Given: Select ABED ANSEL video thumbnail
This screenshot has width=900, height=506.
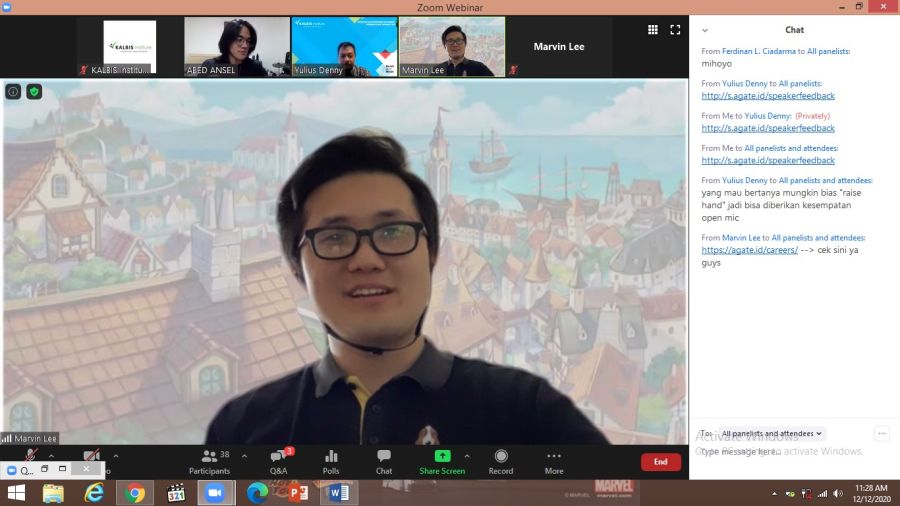Looking at the screenshot, I should pos(237,46).
